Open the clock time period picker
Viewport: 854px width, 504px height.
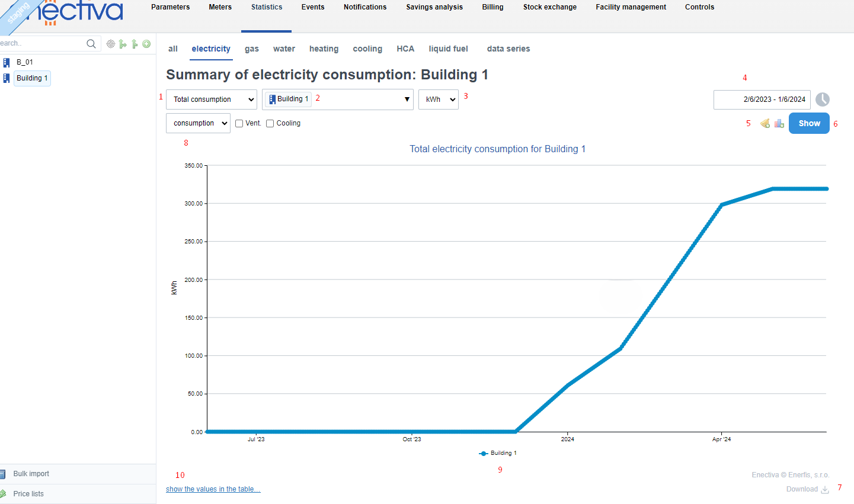click(822, 99)
